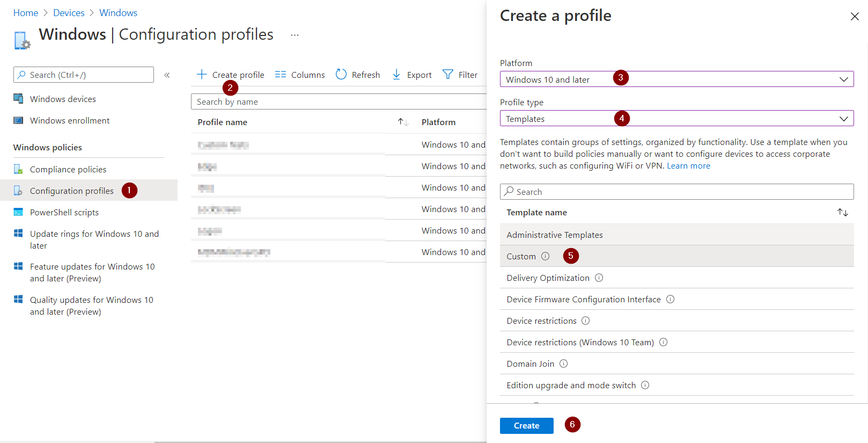Show info for the Device restrictions template

[x=586, y=321]
